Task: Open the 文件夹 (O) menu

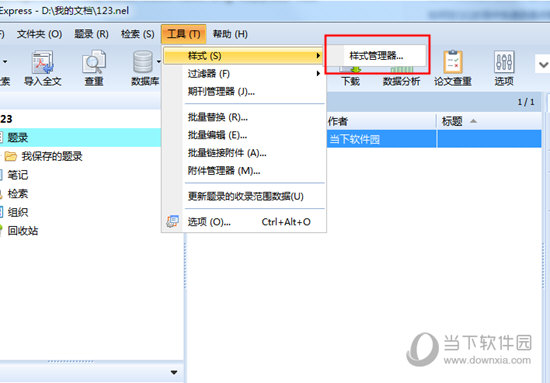Action: (39, 34)
